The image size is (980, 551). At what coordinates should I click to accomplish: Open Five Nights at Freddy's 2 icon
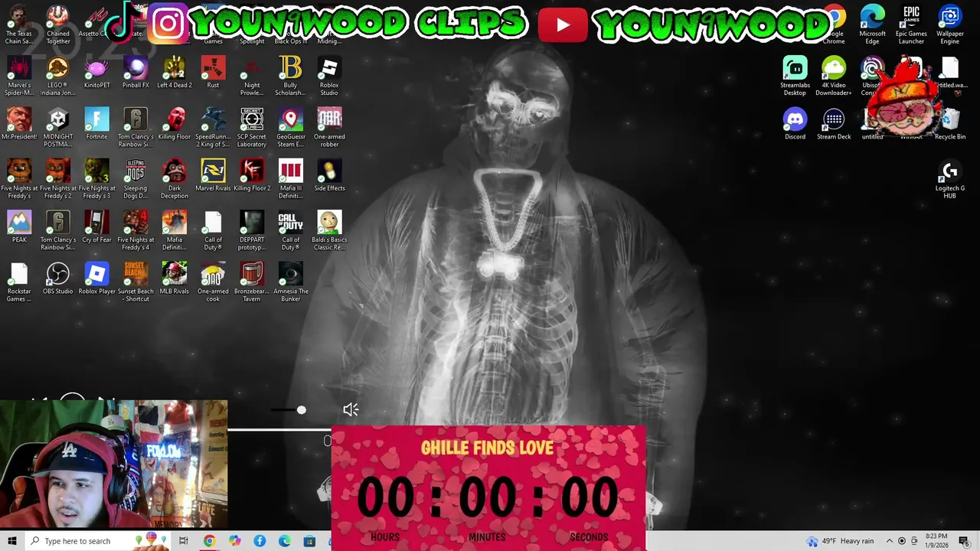pos(58,179)
